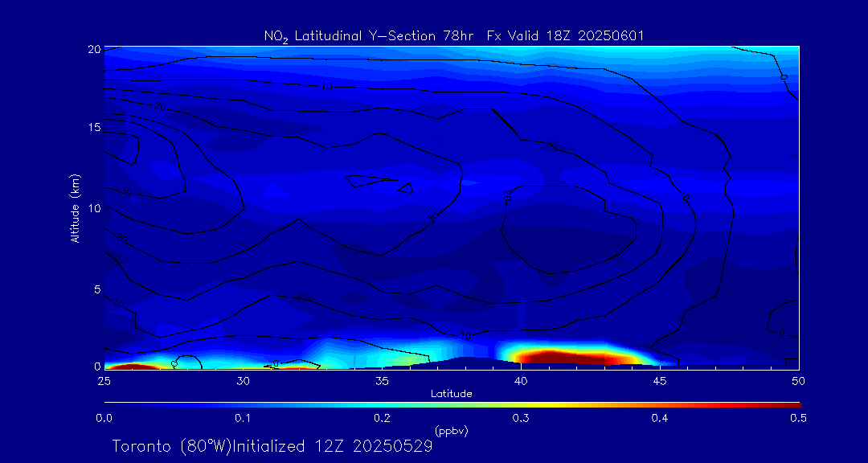868x463 pixels.
Task: Click the 0.2 value on the color scale
Action: [x=382, y=418]
